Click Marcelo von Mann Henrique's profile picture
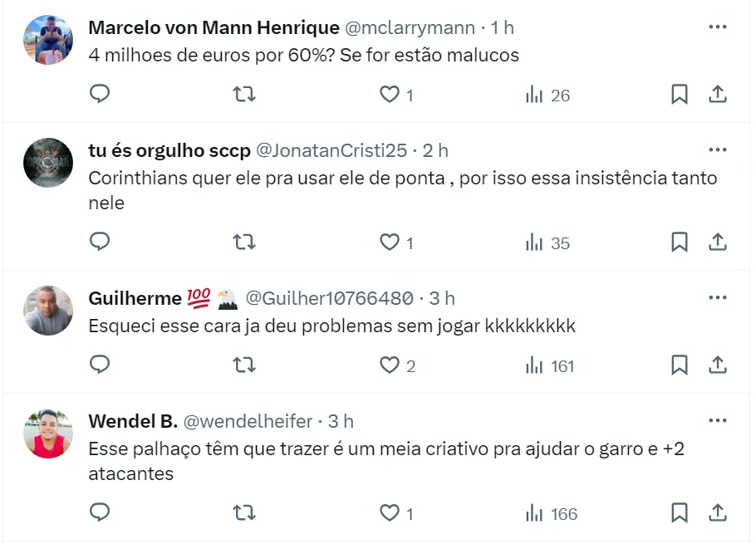This screenshot has height=544, width=756. click(48, 39)
